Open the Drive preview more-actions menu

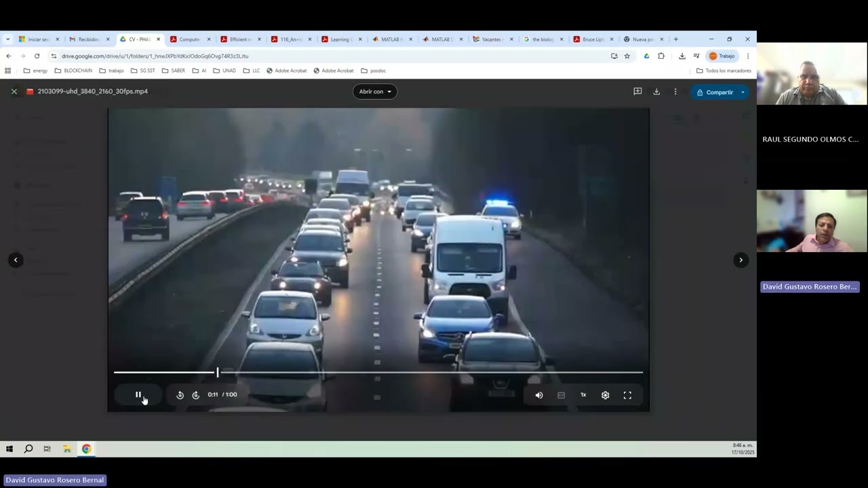coord(675,91)
